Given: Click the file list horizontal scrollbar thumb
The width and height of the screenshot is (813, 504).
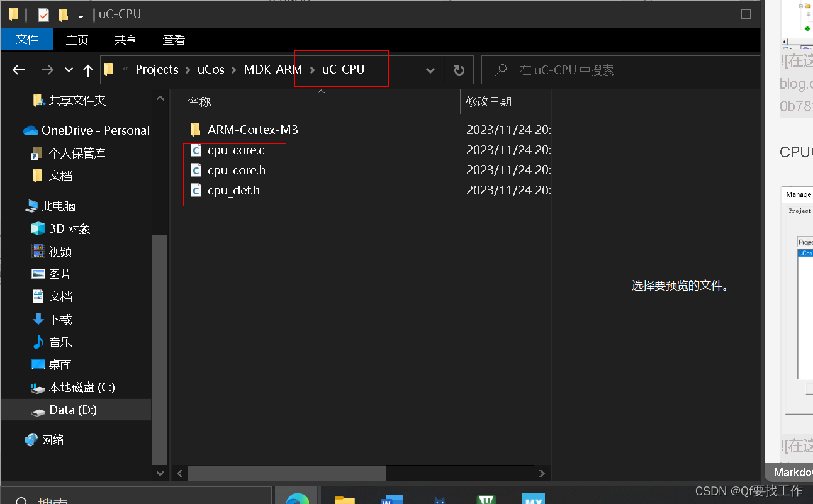Looking at the screenshot, I should [x=286, y=473].
